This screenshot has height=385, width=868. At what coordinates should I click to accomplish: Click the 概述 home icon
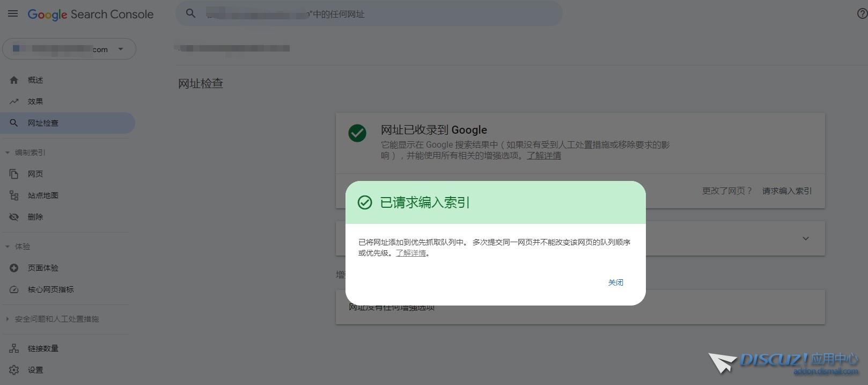tap(14, 80)
